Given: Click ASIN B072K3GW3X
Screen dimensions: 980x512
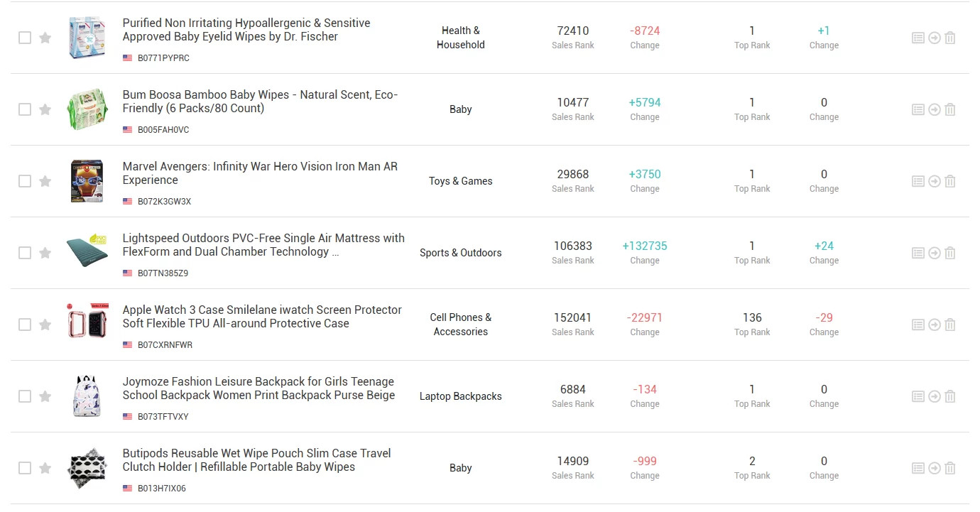Looking at the screenshot, I should point(164,202).
